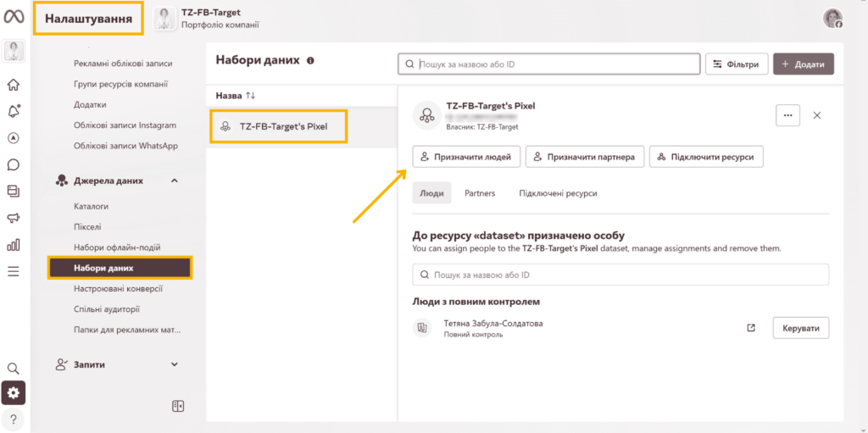Open the hamburger all-tools menu icon
This screenshot has height=433, width=868.
[14, 271]
